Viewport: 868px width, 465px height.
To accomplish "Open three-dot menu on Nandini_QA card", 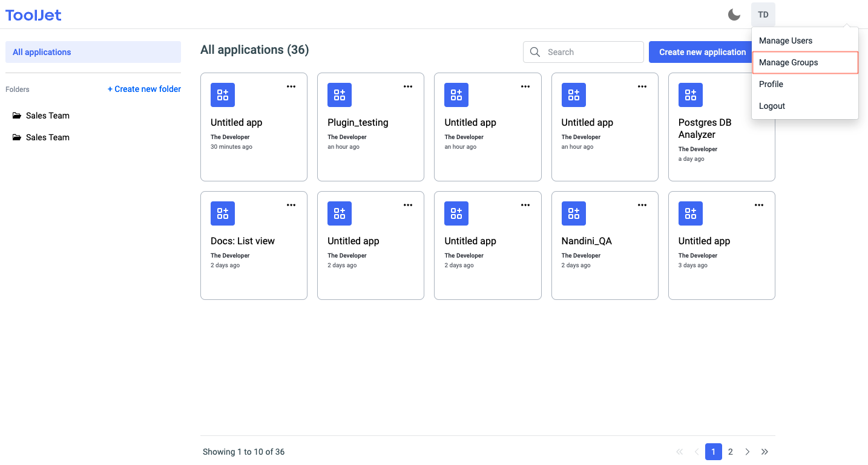I will coord(642,205).
